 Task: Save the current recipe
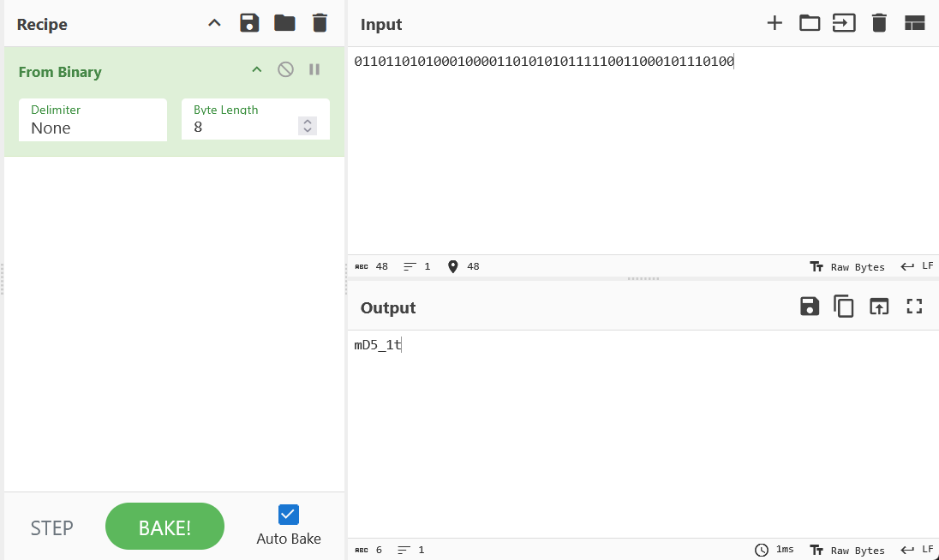pyautogui.click(x=249, y=23)
